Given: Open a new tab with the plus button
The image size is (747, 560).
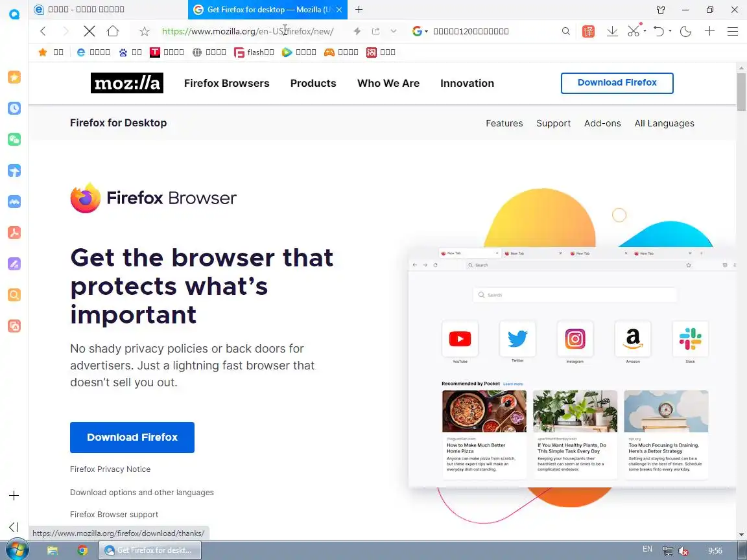Looking at the screenshot, I should point(359,10).
